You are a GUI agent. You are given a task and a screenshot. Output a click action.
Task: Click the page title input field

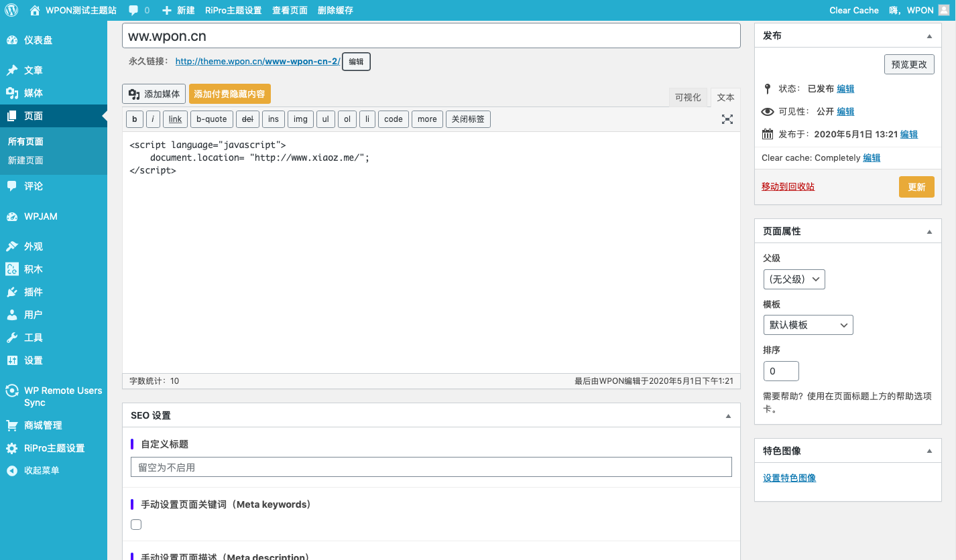(x=431, y=36)
